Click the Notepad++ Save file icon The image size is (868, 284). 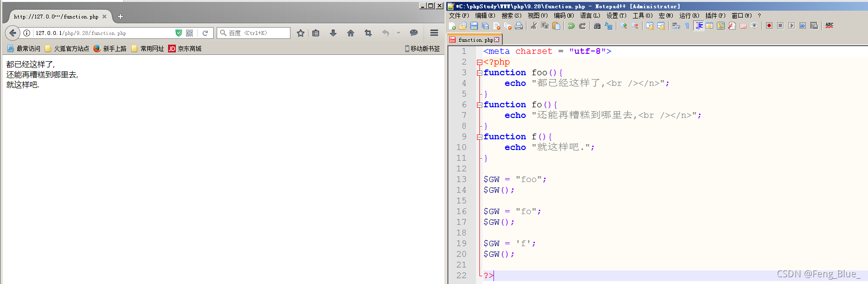click(x=474, y=26)
